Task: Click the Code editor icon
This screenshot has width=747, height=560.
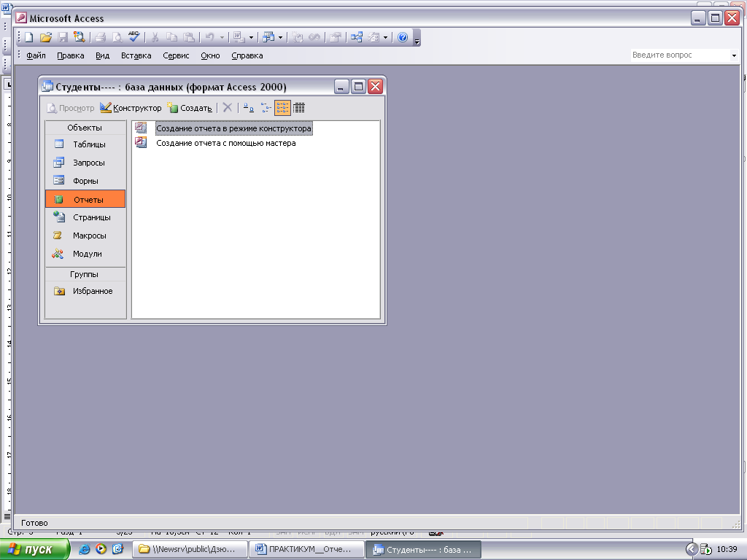Action: click(298, 37)
